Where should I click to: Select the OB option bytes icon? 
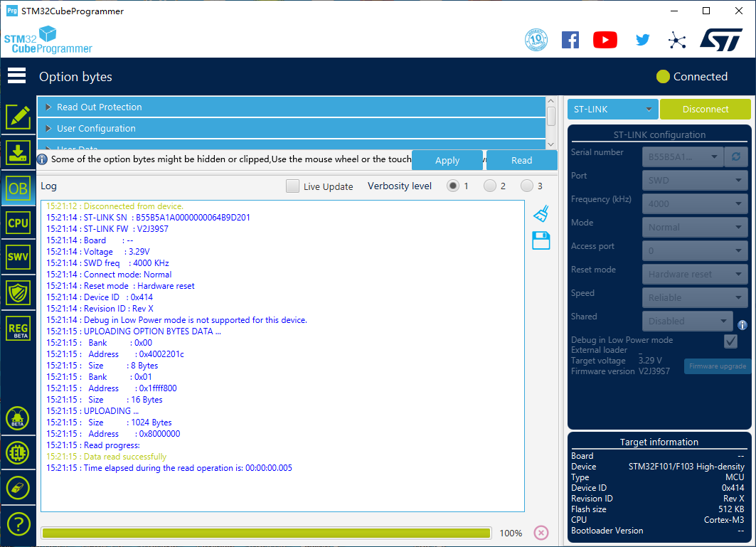pos(18,188)
